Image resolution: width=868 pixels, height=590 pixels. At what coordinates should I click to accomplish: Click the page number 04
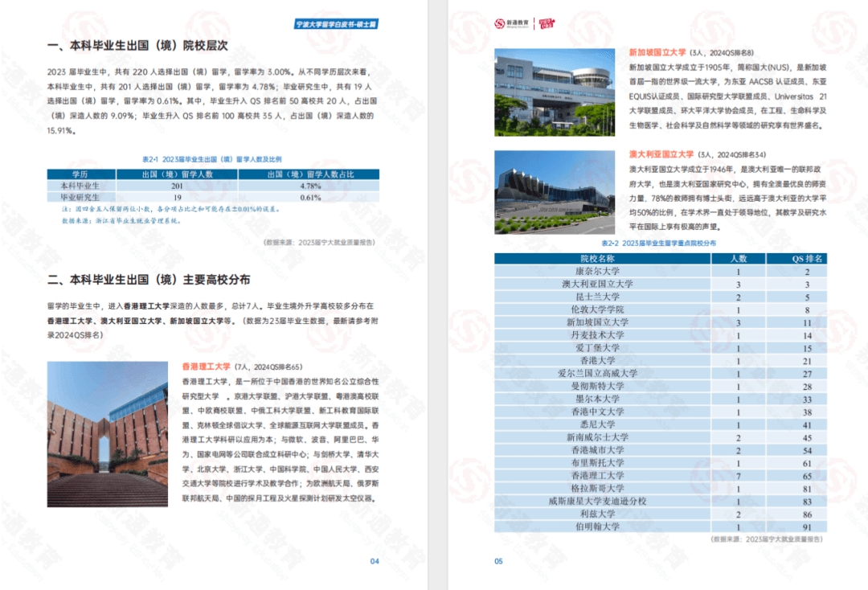click(x=375, y=561)
